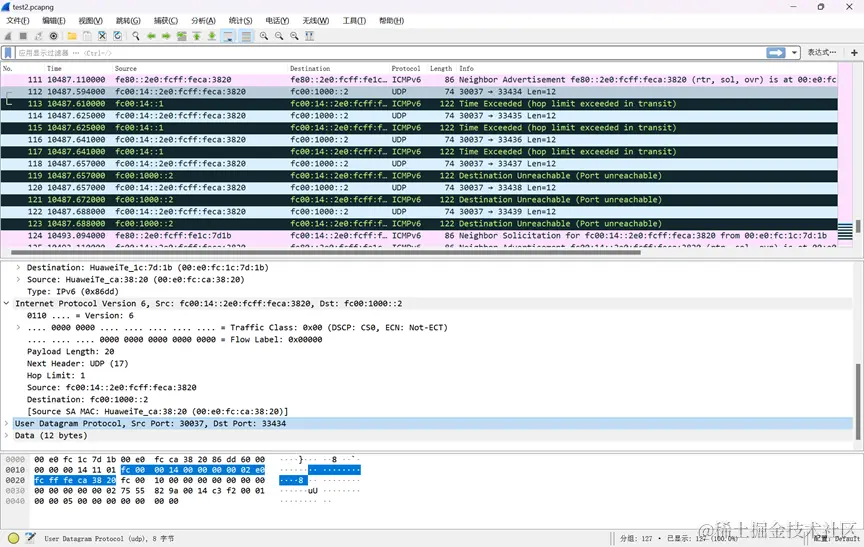The height and width of the screenshot is (547, 864).
Task: Open the 跳转(G) menu
Action: [128, 20]
